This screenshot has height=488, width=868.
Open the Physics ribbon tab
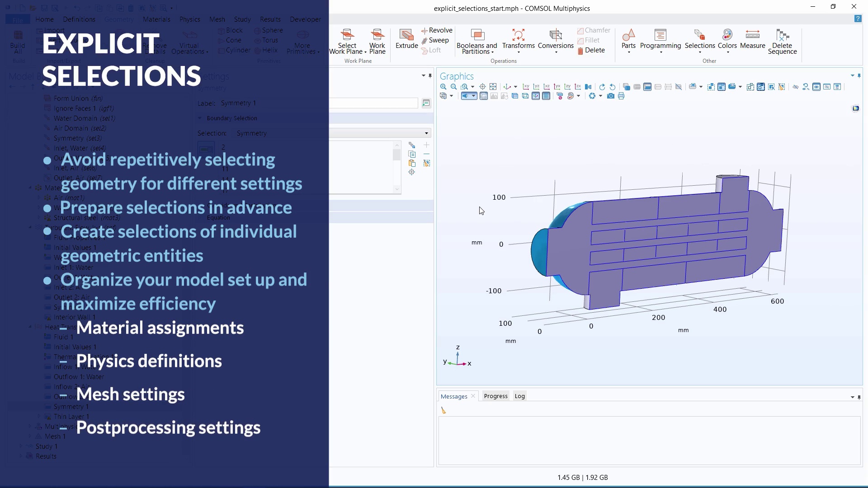[x=190, y=19]
